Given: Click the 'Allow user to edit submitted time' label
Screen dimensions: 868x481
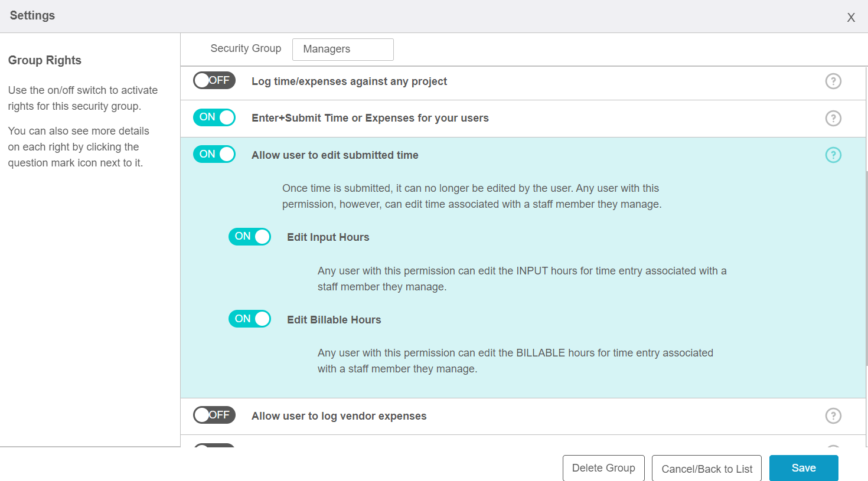Looking at the screenshot, I should pyautogui.click(x=335, y=155).
